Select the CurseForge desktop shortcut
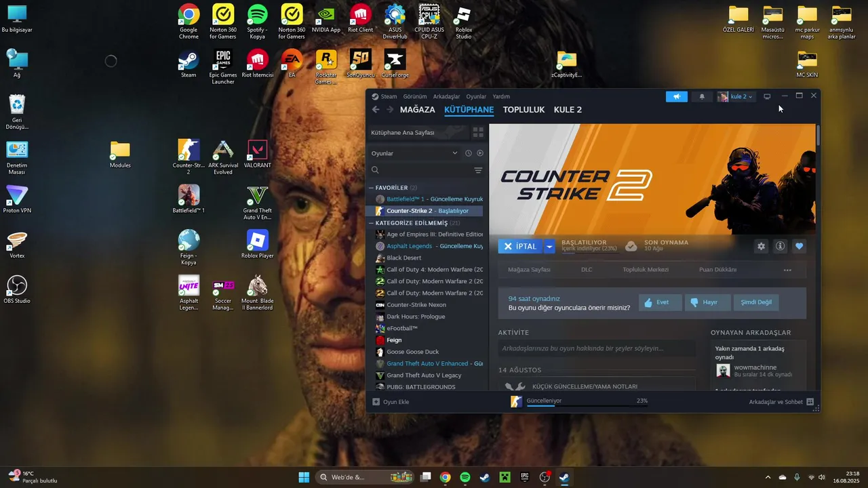 click(395, 64)
